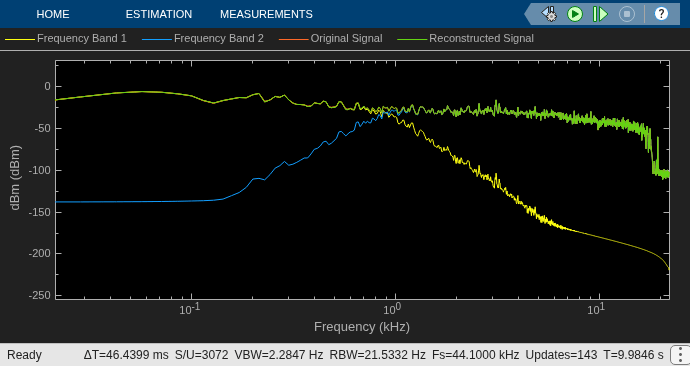The image size is (690, 366).
Task: Click the Fs=44.1000 kHz status entry
Action: [x=476, y=355]
